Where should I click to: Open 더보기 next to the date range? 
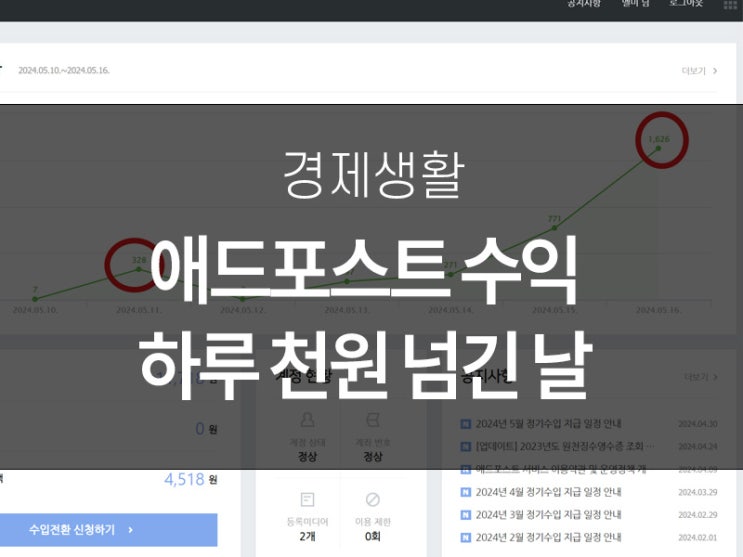pos(699,71)
